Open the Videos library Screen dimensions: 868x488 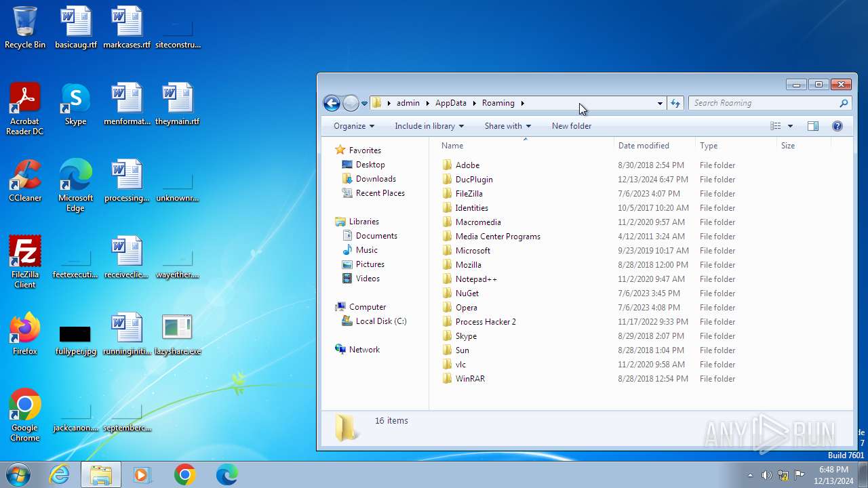click(x=368, y=279)
